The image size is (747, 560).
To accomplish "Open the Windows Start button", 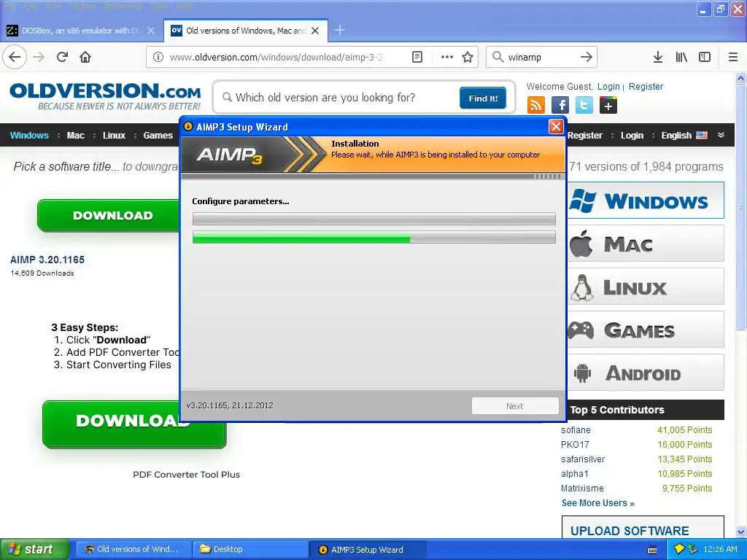I will [34, 549].
